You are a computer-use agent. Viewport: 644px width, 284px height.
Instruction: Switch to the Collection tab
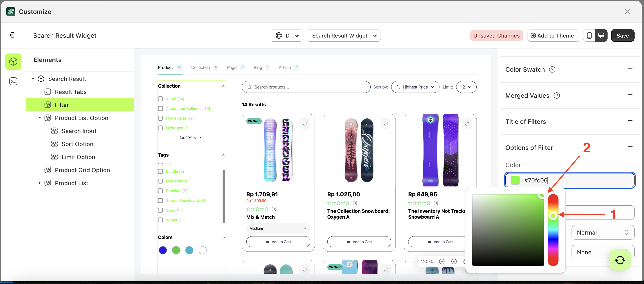pos(200,67)
